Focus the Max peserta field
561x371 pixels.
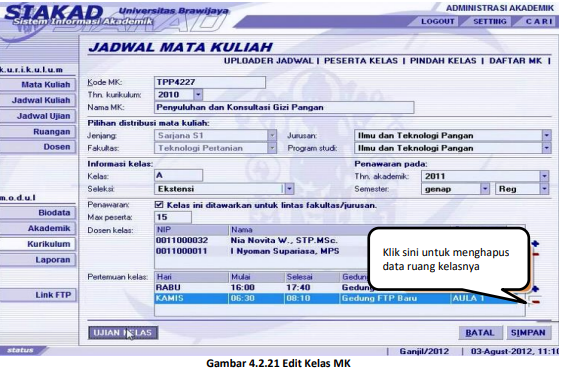click(x=173, y=217)
